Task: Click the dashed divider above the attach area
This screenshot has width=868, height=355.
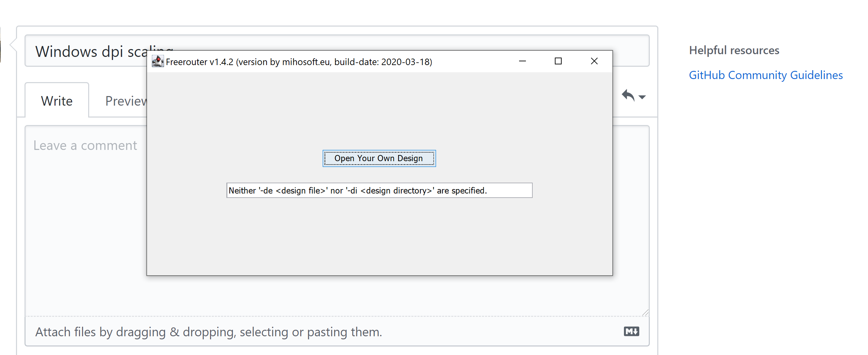Action: [x=337, y=316]
